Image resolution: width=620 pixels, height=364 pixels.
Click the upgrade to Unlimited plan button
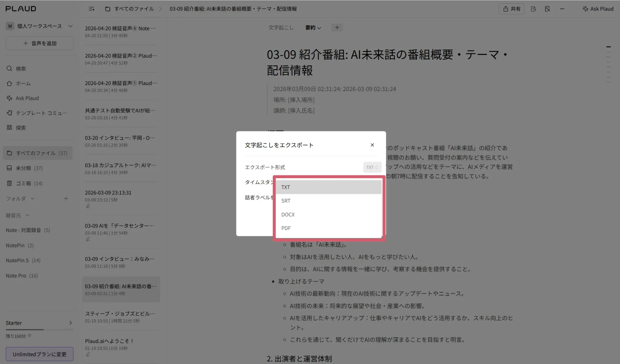tap(39, 354)
